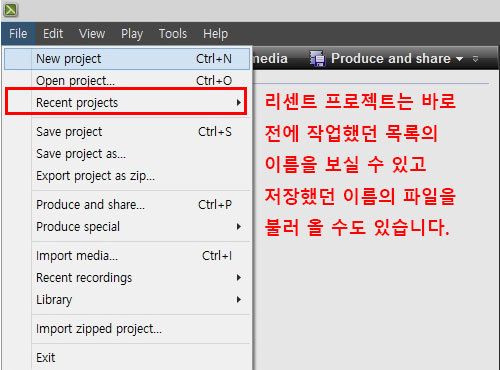Choose Export project as zip...
The width and height of the screenshot is (500, 370).
(x=127, y=176)
